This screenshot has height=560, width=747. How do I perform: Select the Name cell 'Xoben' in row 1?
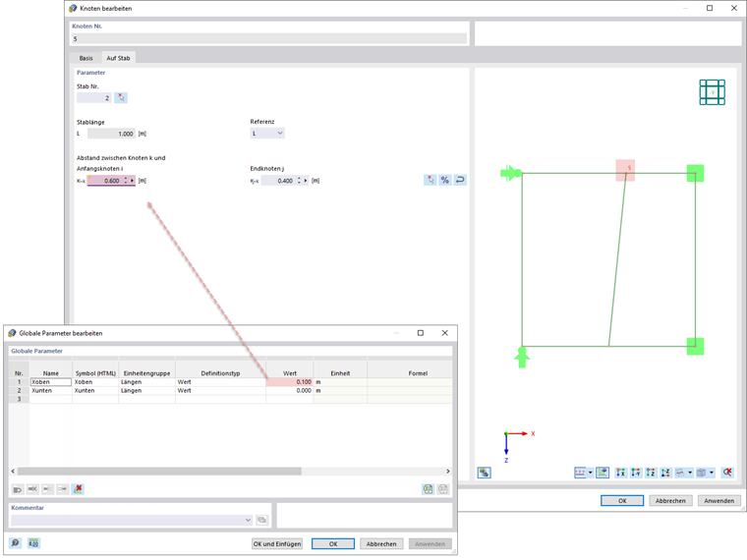click(51, 382)
